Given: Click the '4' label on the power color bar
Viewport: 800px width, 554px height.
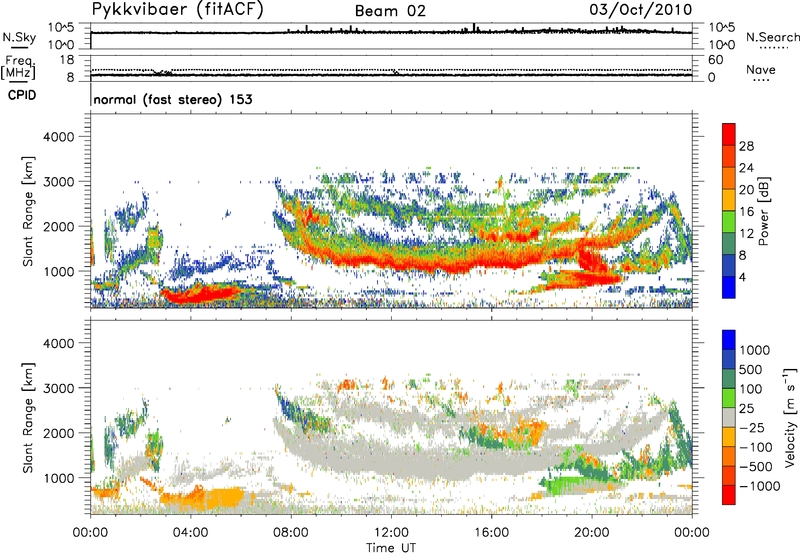Looking at the screenshot, I should tap(742, 277).
